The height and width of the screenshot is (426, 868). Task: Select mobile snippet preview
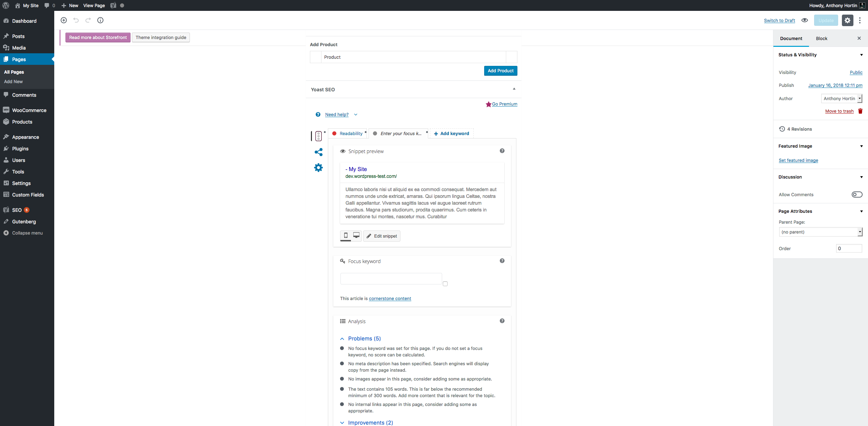tap(346, 235)
